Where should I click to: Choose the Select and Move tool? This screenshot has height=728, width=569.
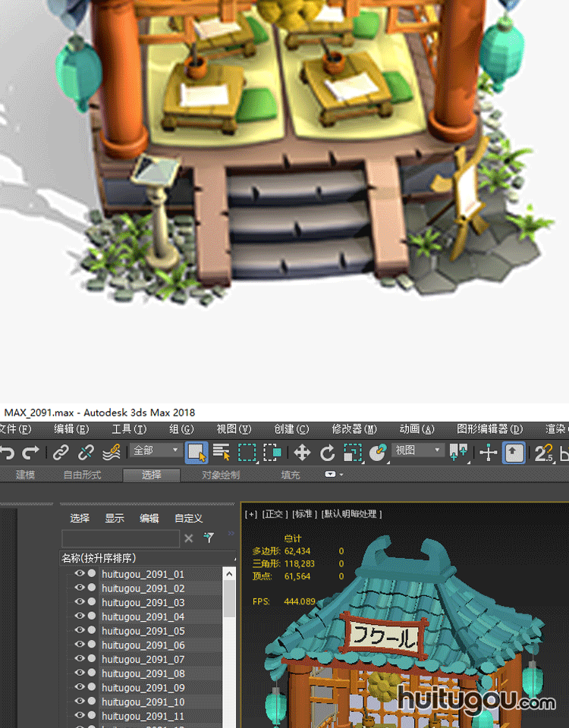(x=302, y=453)
